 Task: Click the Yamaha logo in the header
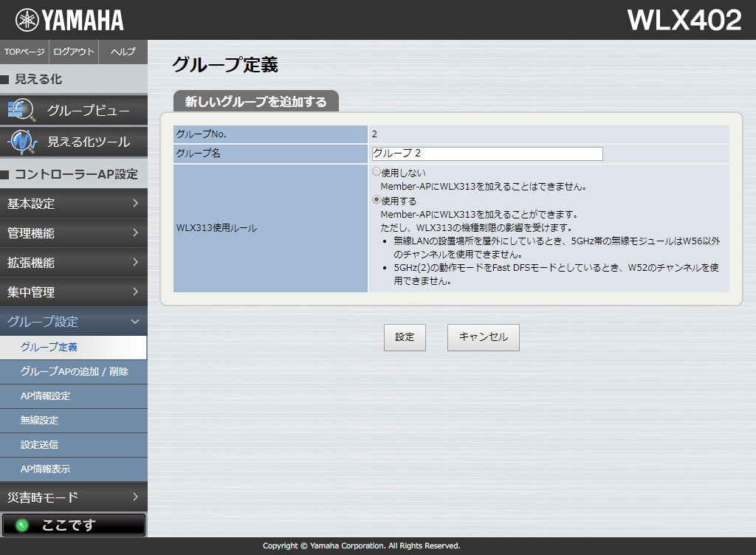[69, 20]
